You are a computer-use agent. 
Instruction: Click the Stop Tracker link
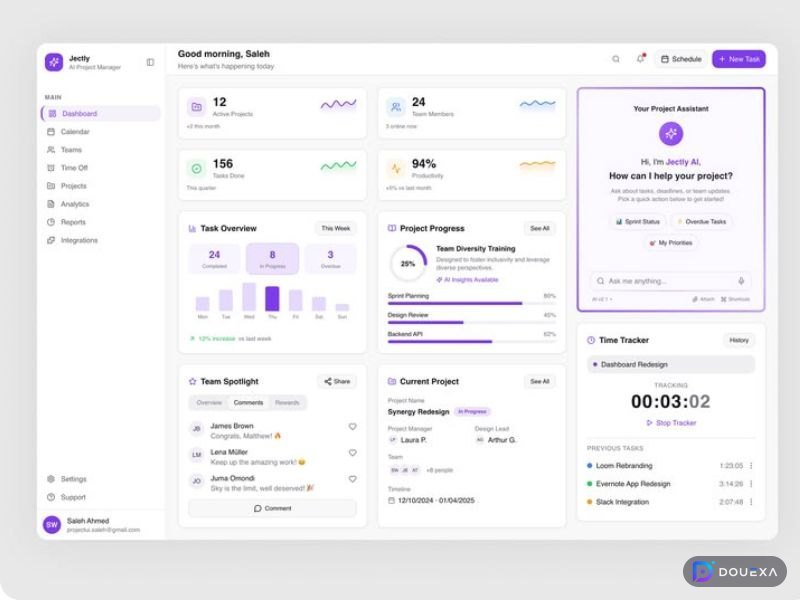point(671,423)
